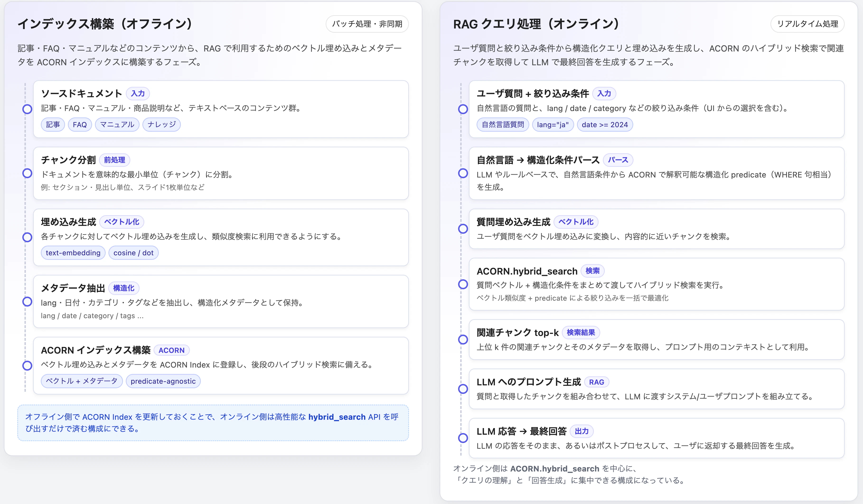Viewport: 863px width, 504px height.
Task: Click the timeline dot for 埋め込み生成
Action: click(x=27, y=237)
